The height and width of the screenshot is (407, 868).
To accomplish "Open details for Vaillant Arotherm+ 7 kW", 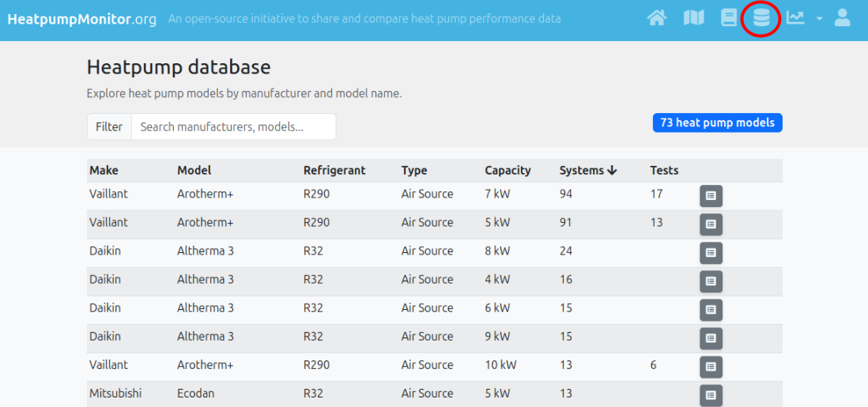I will pos(711,196).
